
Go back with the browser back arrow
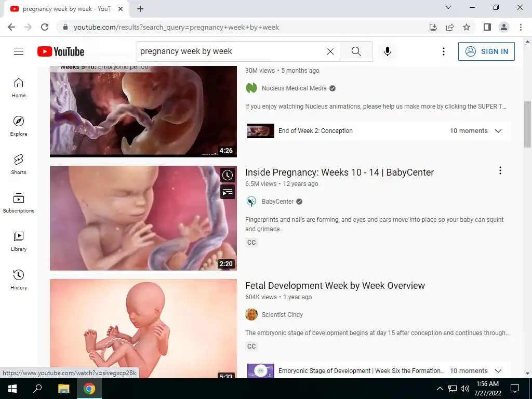(x=11, y=27)
